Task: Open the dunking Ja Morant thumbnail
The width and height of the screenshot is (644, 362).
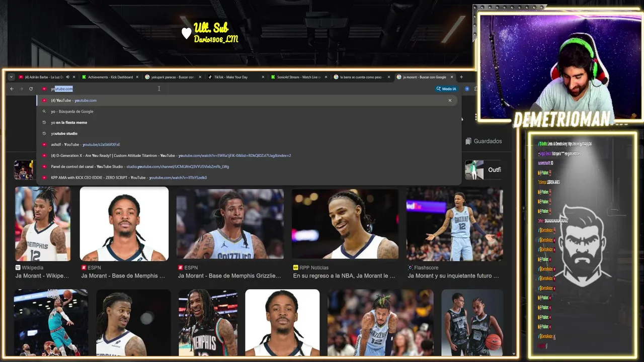Action: (x=51, y=322)
